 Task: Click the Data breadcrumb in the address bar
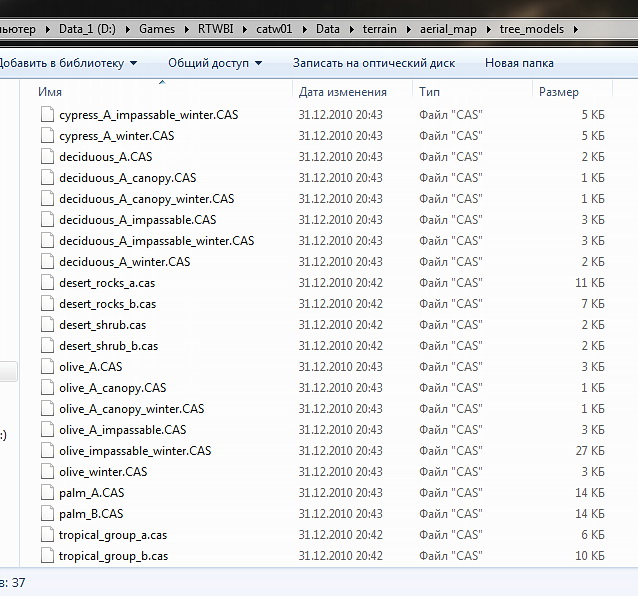click(x=328, y=29)
